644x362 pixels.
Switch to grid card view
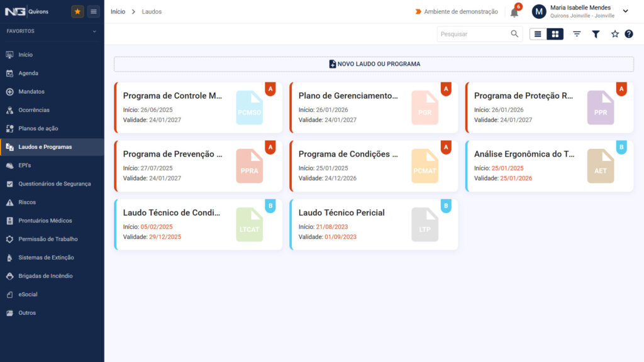point(555,34)
